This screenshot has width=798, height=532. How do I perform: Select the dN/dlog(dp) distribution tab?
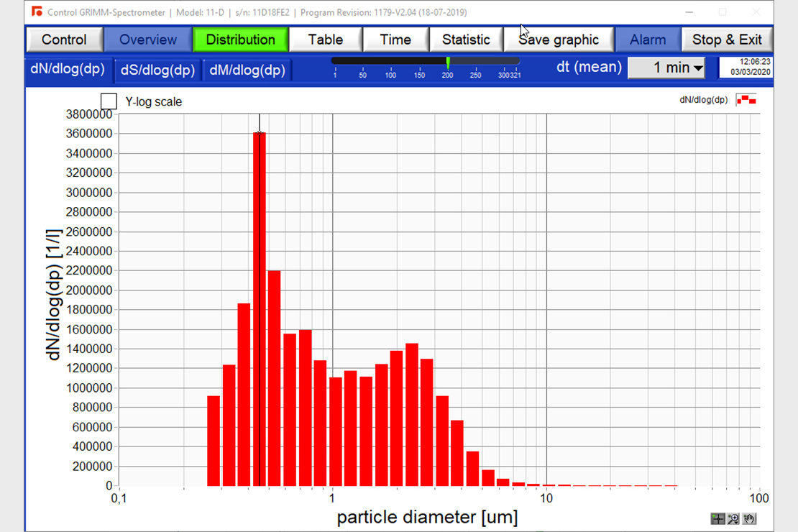68,69
